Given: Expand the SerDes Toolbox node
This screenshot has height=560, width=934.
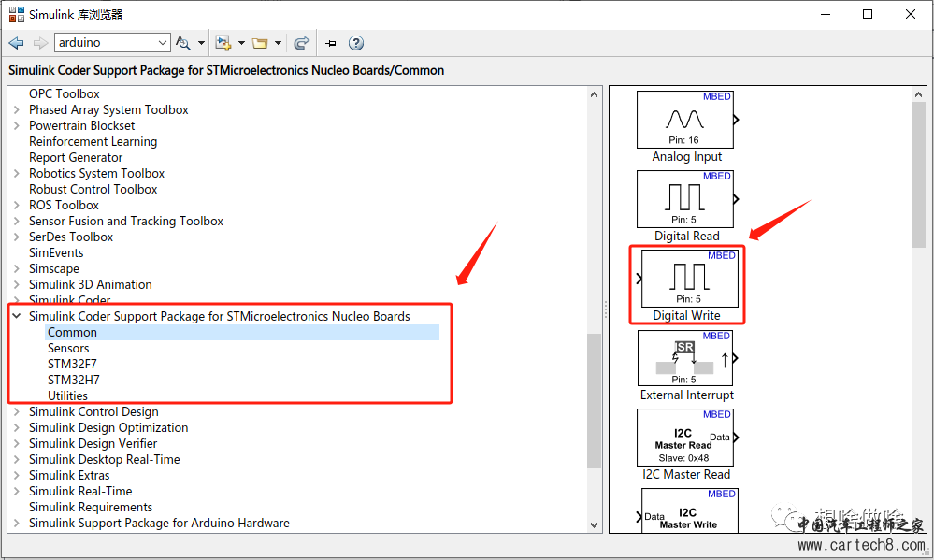Looking at the screenshot, I should point(17,237).
